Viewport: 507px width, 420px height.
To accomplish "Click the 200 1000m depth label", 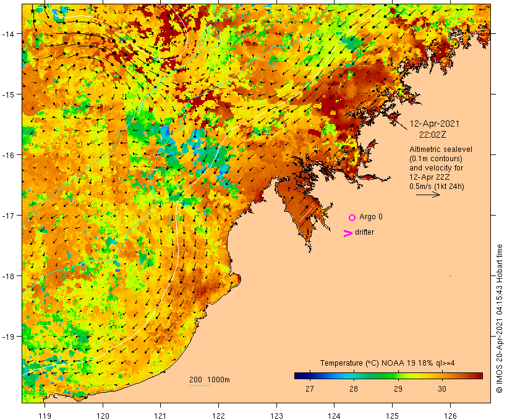I will pyautogui.click(x=210, y=380).
